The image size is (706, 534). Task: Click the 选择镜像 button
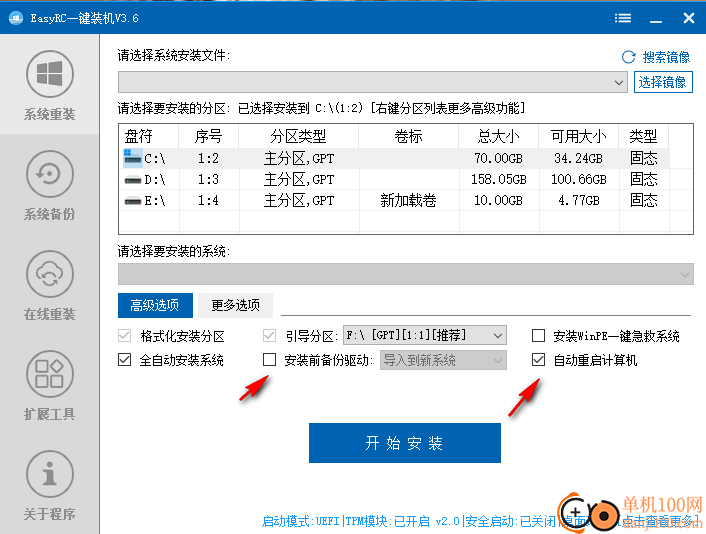663,82
